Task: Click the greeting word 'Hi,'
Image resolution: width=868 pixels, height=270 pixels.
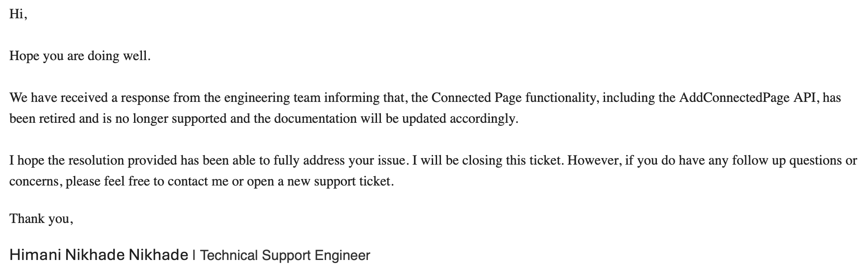Action: [x=18, y=14]
